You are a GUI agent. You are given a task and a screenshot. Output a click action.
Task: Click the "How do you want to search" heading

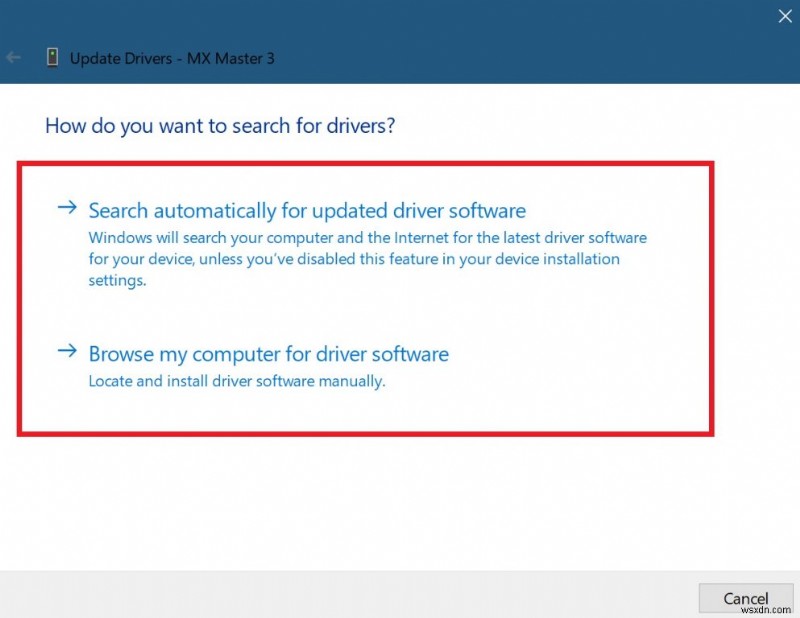pyautogui.click(x=219, y=126)
